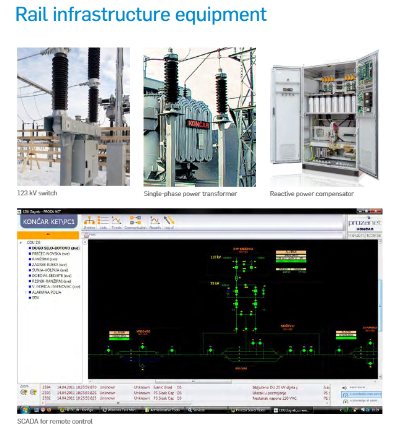Screen dimensions: 397x429
Task: Expand the ALARMNA POLJA tree node
Action: (26, 292)
